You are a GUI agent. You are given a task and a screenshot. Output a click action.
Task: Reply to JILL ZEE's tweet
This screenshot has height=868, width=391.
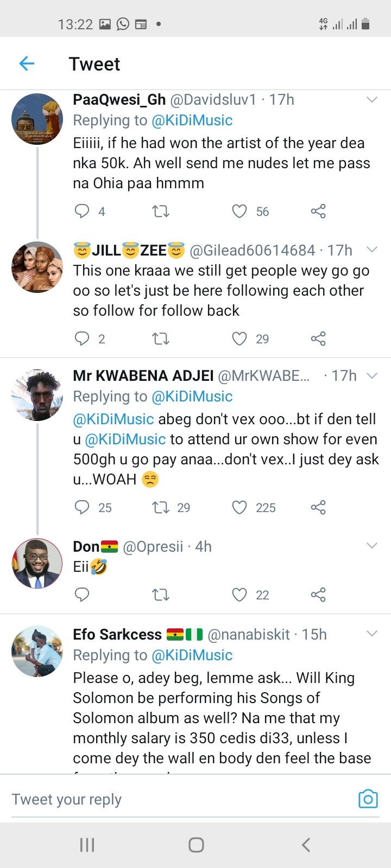(x=81, y=339)
